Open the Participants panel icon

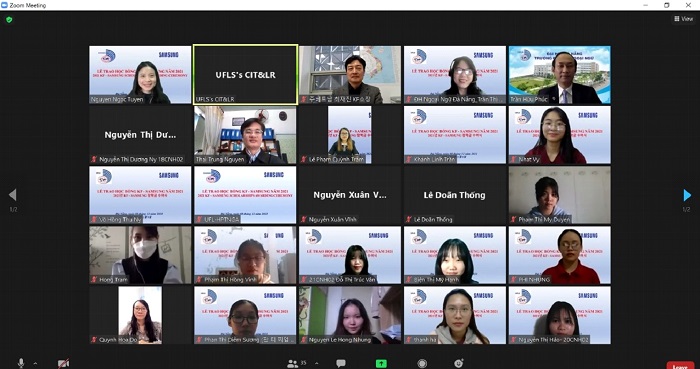[x=293, y=364]
